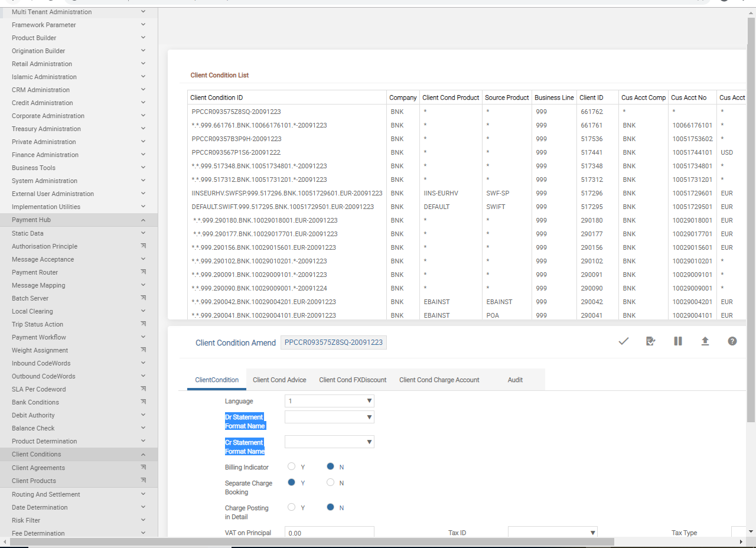756x548 pixels.
Task: Click the pause (hold) icon
Action: 677,341
